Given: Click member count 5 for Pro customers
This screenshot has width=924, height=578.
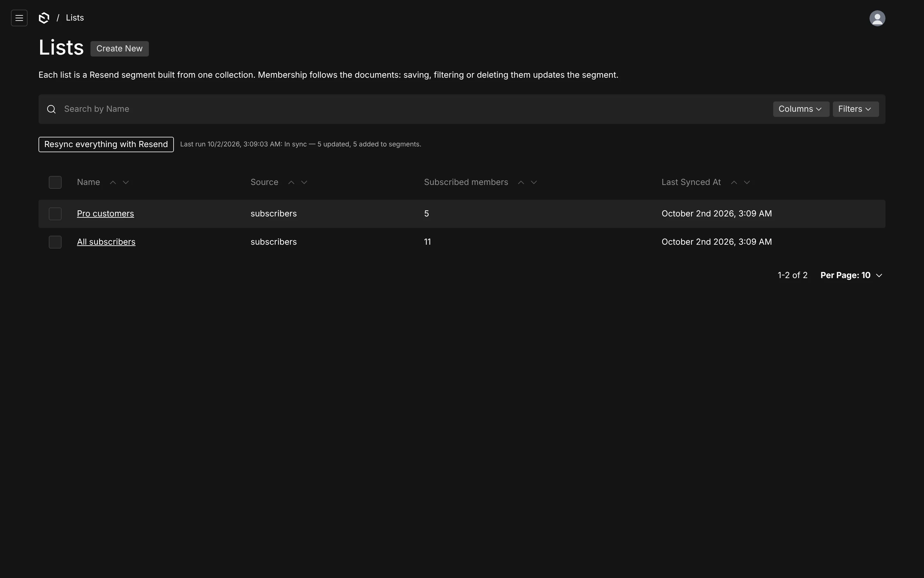Looking at the screenshot, I should click(426, 214).
